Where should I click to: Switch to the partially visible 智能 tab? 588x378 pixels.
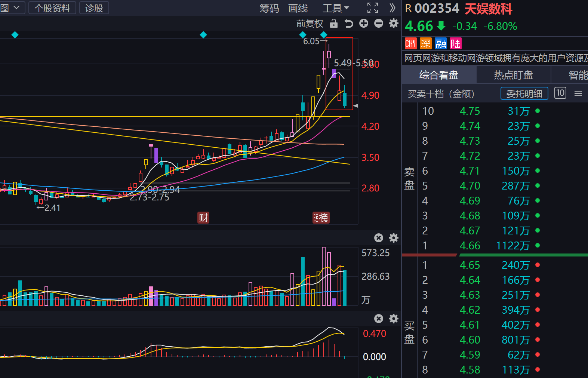pyautogui.click(x=570, y=75)
